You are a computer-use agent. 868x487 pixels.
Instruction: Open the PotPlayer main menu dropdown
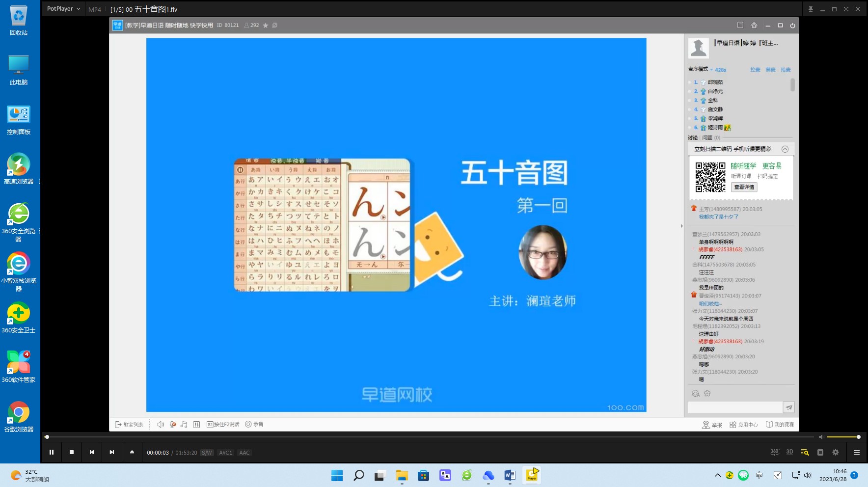(x=63, y=9)
